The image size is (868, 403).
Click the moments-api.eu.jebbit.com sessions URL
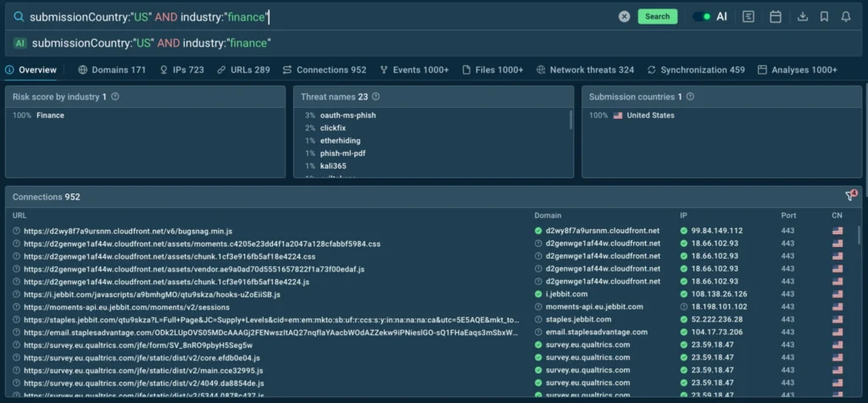click(127, 307)
